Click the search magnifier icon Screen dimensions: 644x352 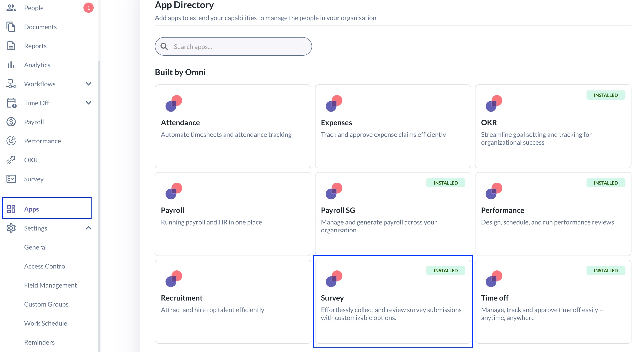coord(164,46)
